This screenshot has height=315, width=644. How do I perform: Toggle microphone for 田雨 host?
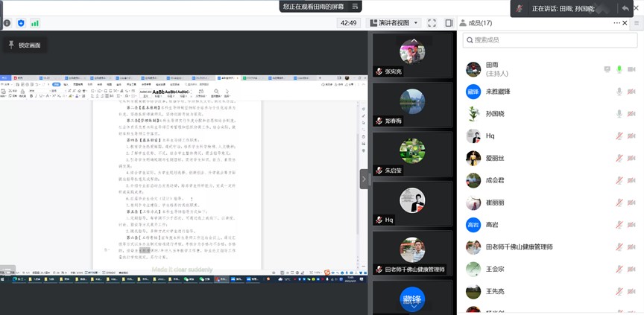coord(619,69)
